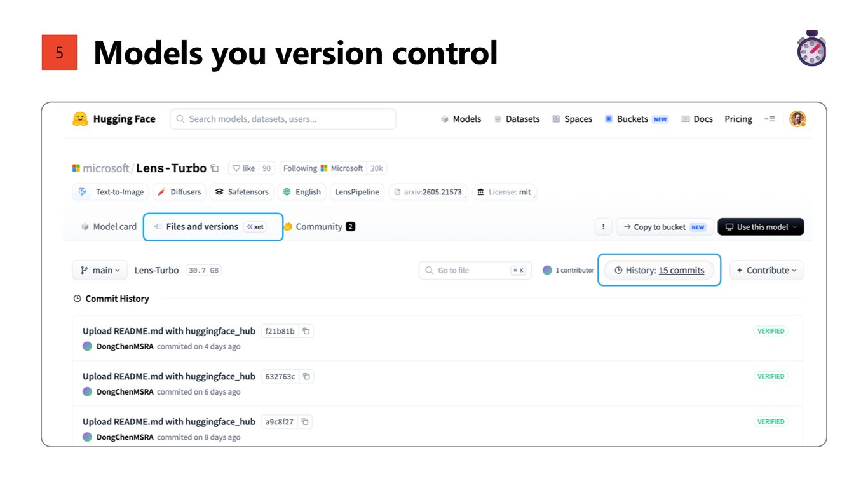The image size is (868, 488).
Task: Expand the Use this model dropdown
Action: point(761,227)
